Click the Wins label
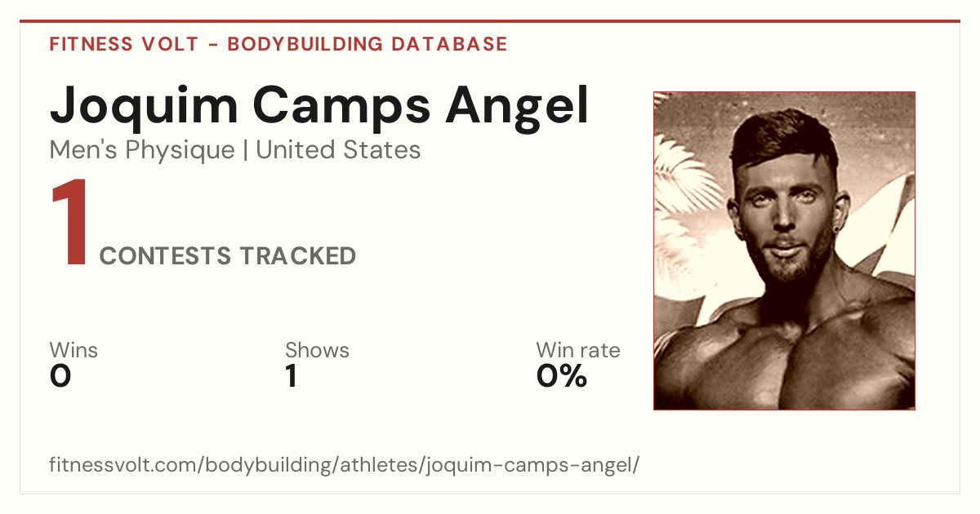 pyautogui.click(x=73, y=351)
